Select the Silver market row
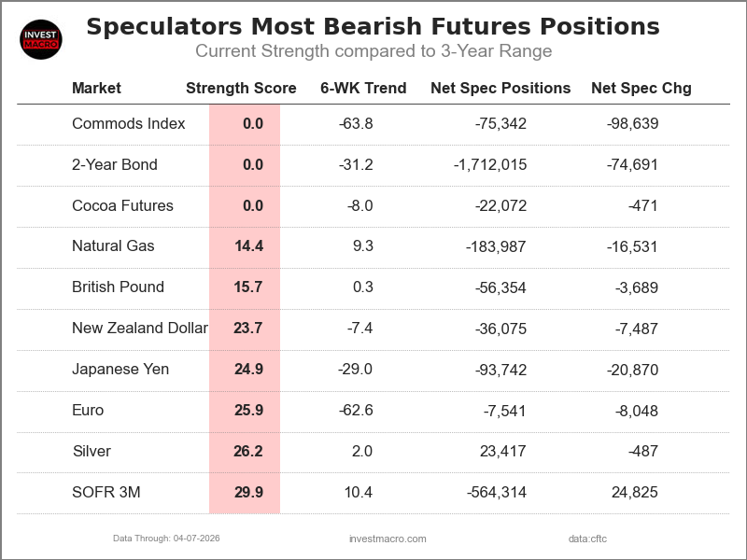The image size is (747, 560). [x=92, y=452]
